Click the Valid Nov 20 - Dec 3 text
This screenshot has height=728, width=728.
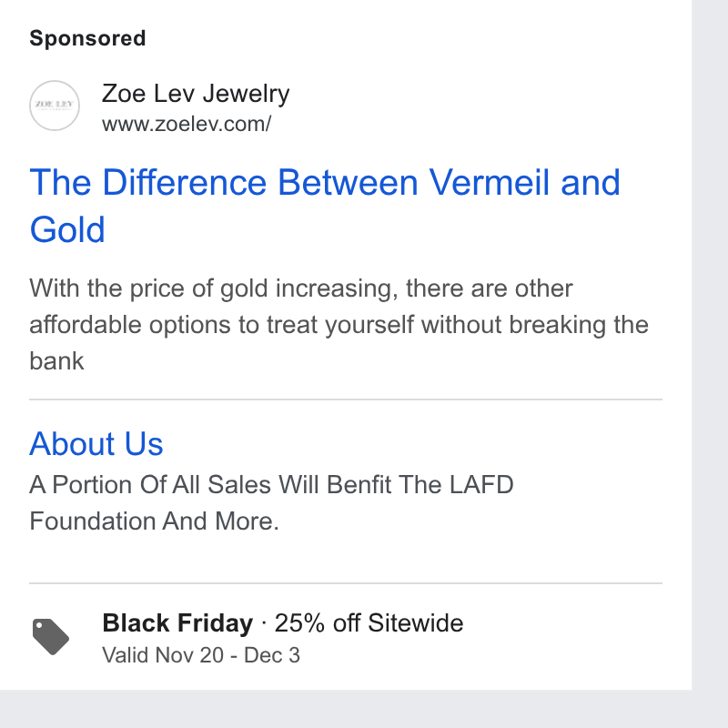pos(201,655)
